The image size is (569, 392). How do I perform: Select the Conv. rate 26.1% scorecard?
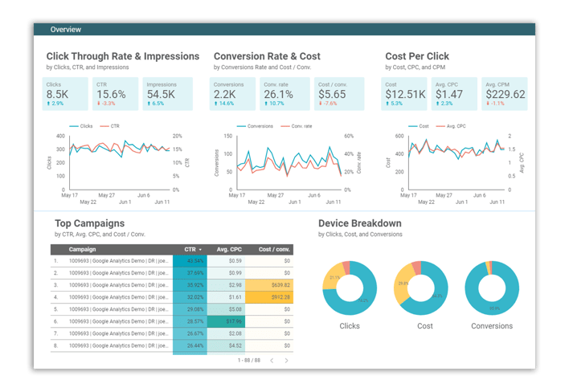284,93
